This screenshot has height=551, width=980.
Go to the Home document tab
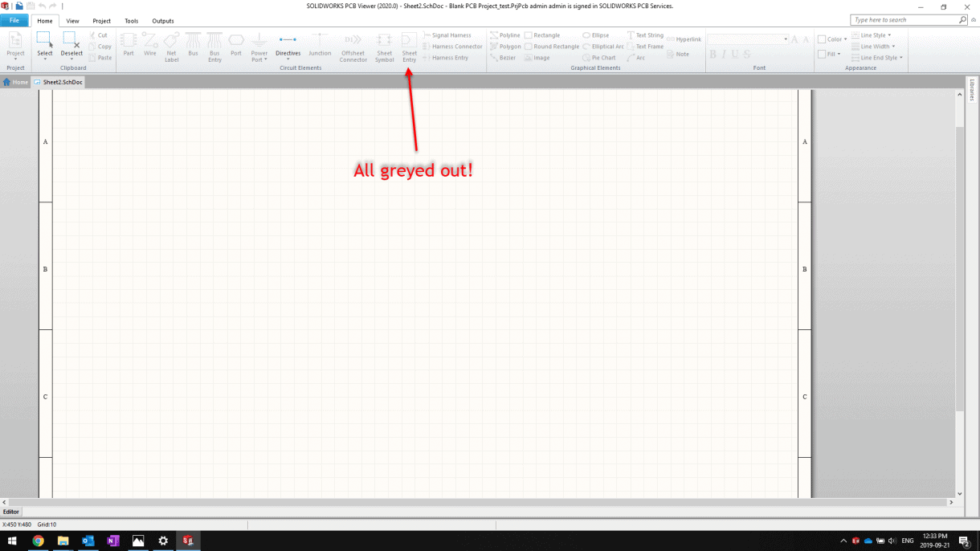click(x=15, y=82)
